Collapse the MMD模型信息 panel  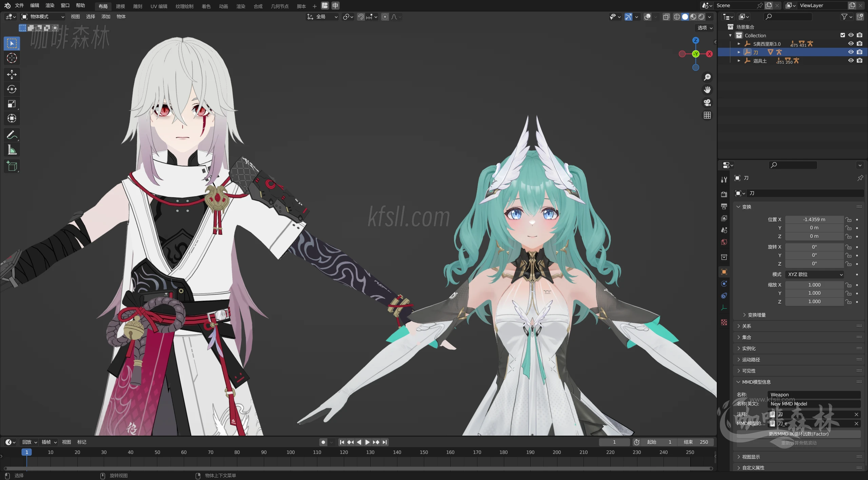point(798,382)
